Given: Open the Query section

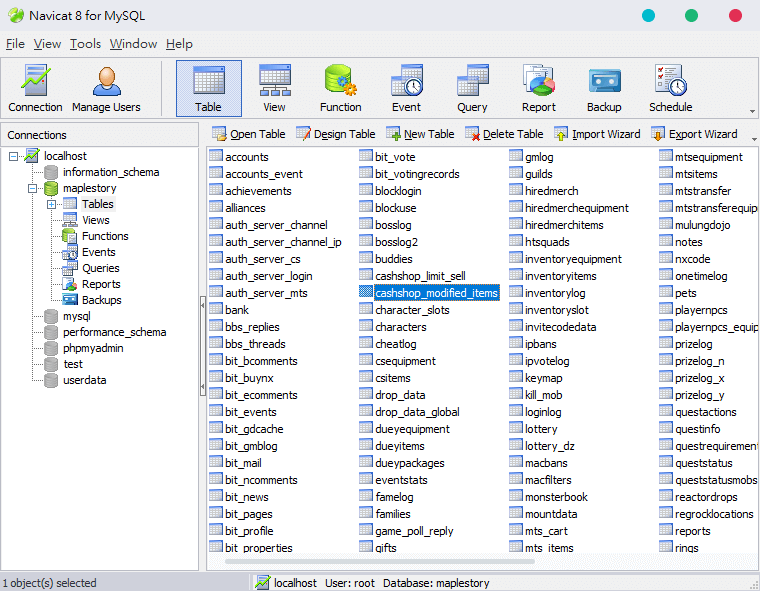Looking at the screenshot, I should click(x=472, y=89).
